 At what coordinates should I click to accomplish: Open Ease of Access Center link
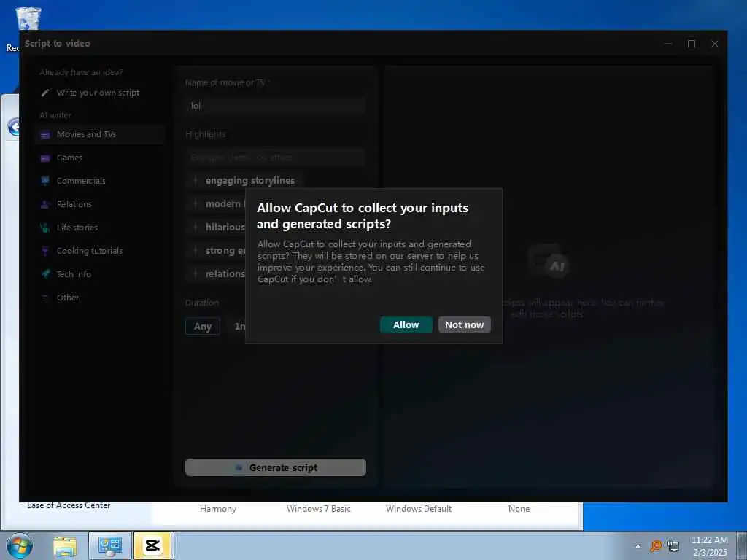tap(69, 505)
